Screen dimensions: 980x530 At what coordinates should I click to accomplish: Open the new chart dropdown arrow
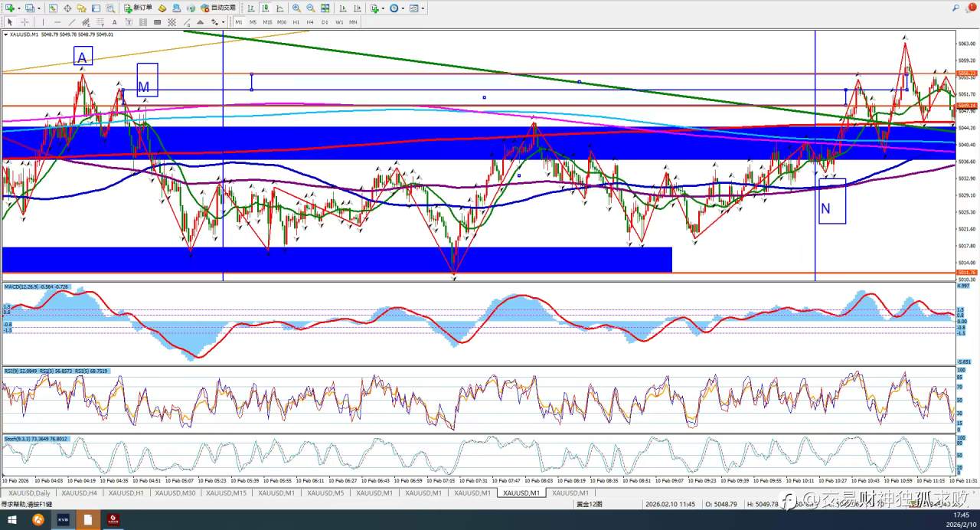tap(18, 8)
